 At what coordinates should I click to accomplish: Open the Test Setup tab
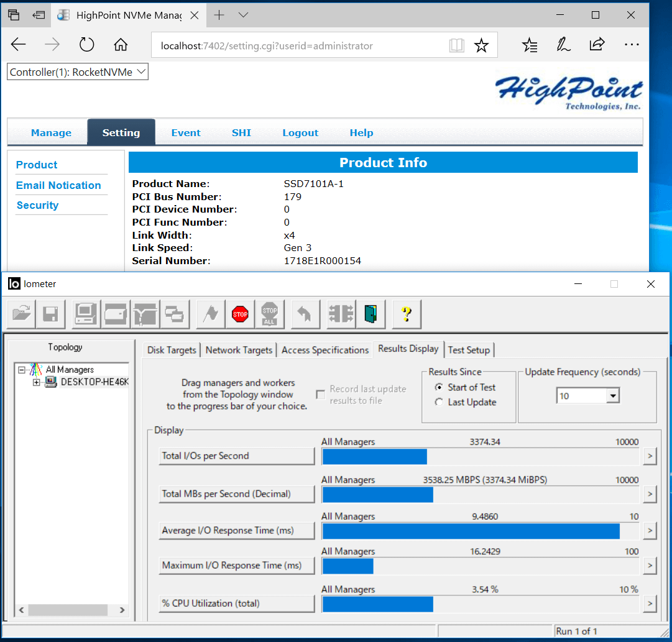[469, 350]
